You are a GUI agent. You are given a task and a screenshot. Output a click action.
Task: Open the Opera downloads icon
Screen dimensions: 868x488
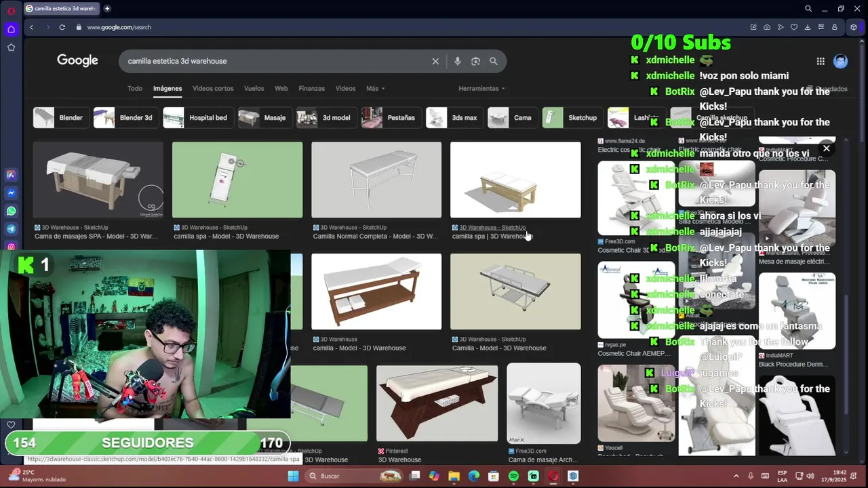pos(808,27)
